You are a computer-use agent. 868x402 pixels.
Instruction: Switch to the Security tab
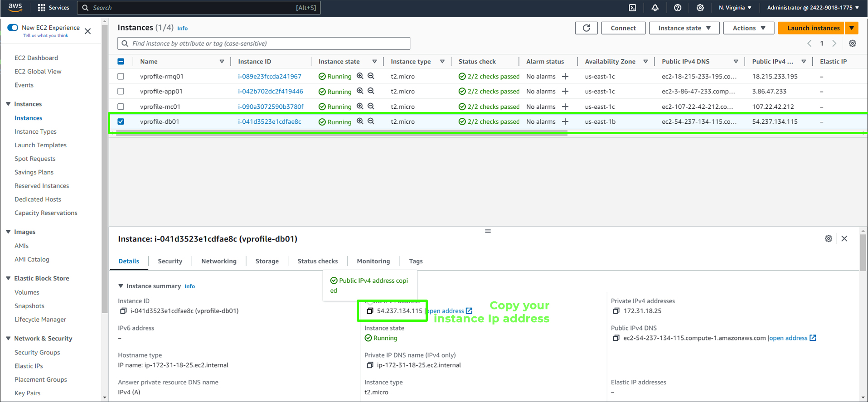[170, 261]
